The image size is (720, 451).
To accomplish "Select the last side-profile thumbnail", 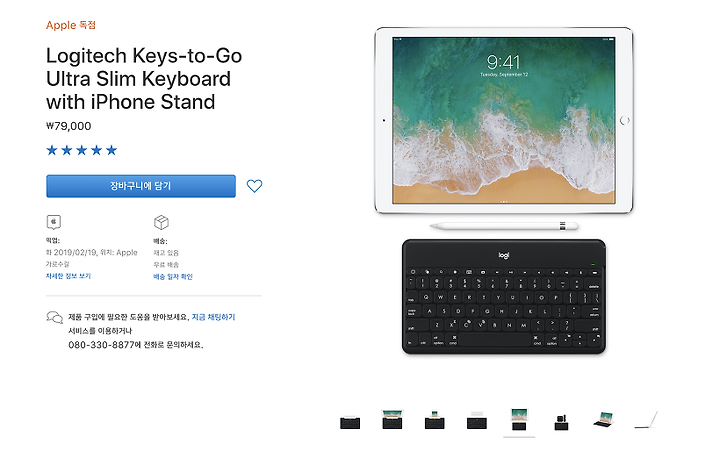I will (x=646, y=420).
